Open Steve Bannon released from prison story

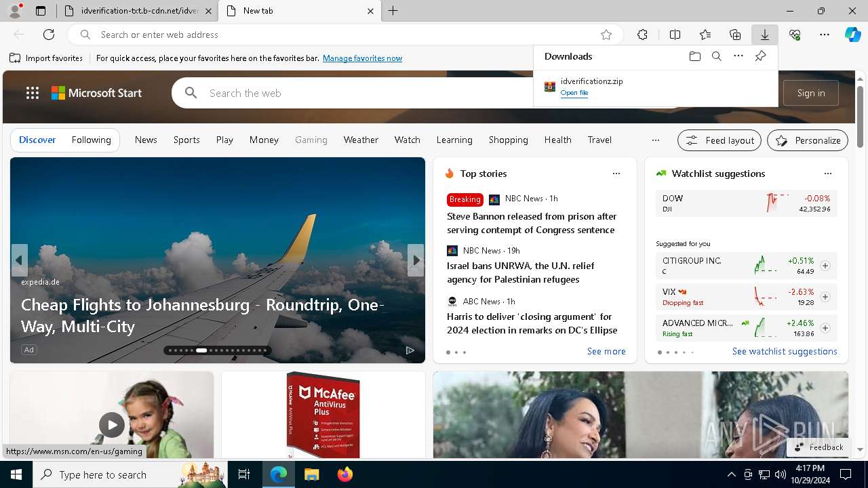(x=532, y=223)
